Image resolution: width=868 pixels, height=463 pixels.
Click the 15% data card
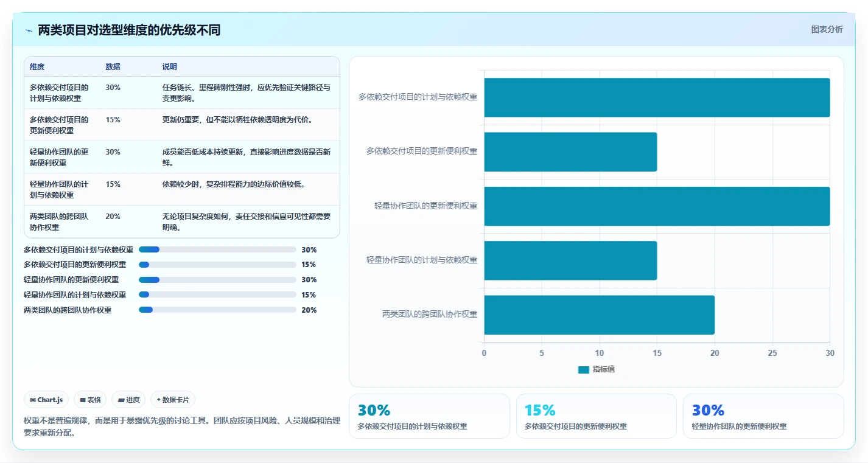click(x=596, y=416)
